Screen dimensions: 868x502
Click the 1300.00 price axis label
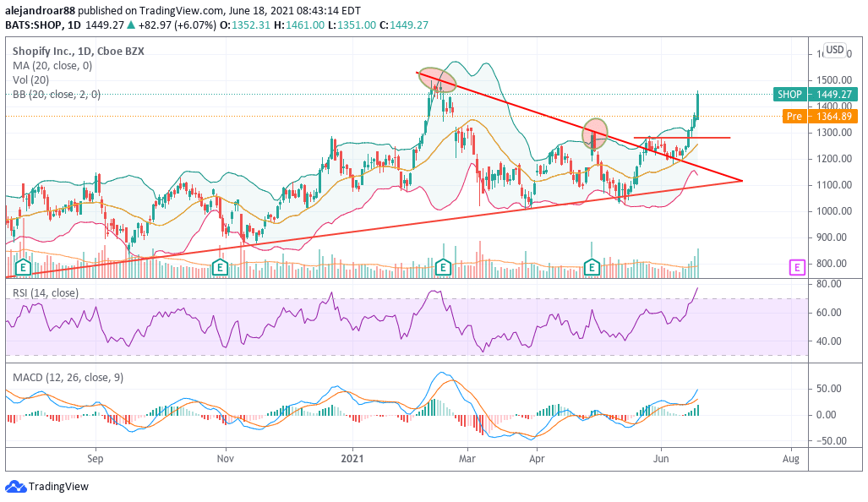point(833,133)
